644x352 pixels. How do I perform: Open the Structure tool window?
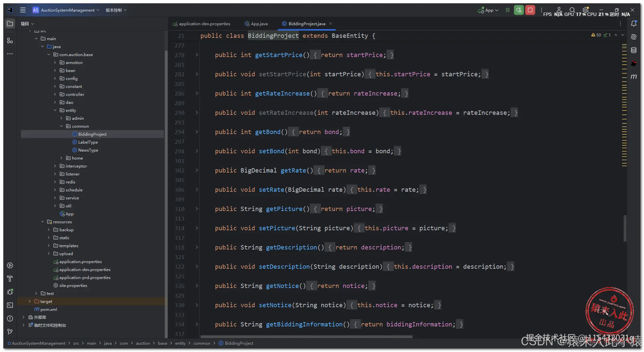click(10, 40)
